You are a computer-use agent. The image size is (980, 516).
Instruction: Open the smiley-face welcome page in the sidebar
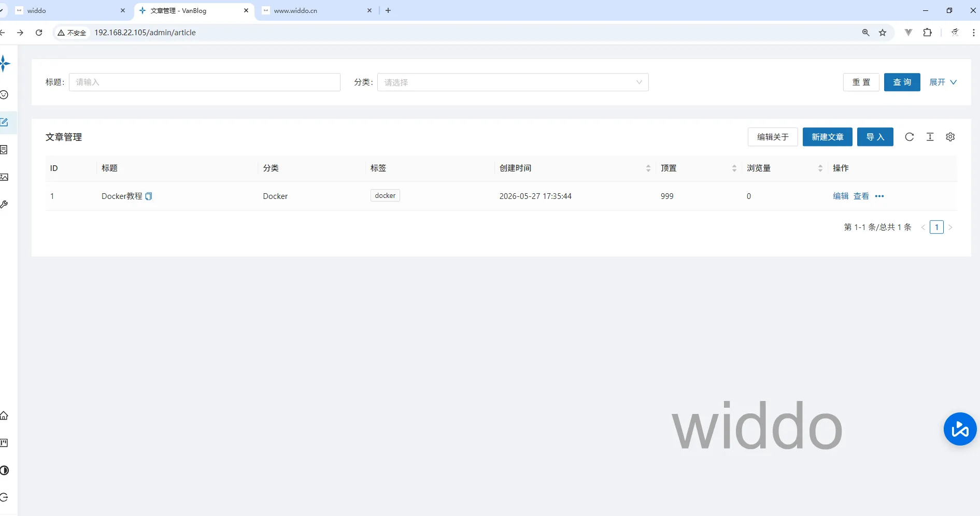(4, 95)
